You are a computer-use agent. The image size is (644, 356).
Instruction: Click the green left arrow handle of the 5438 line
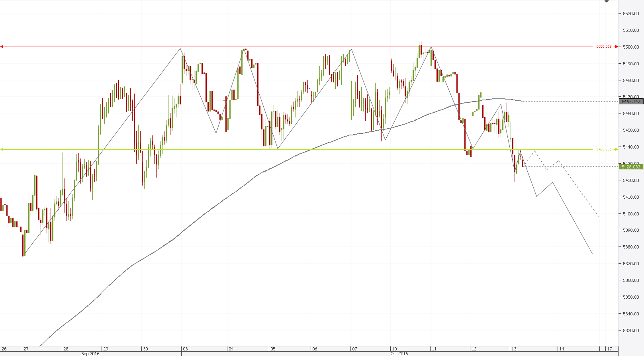click(2, 149)
